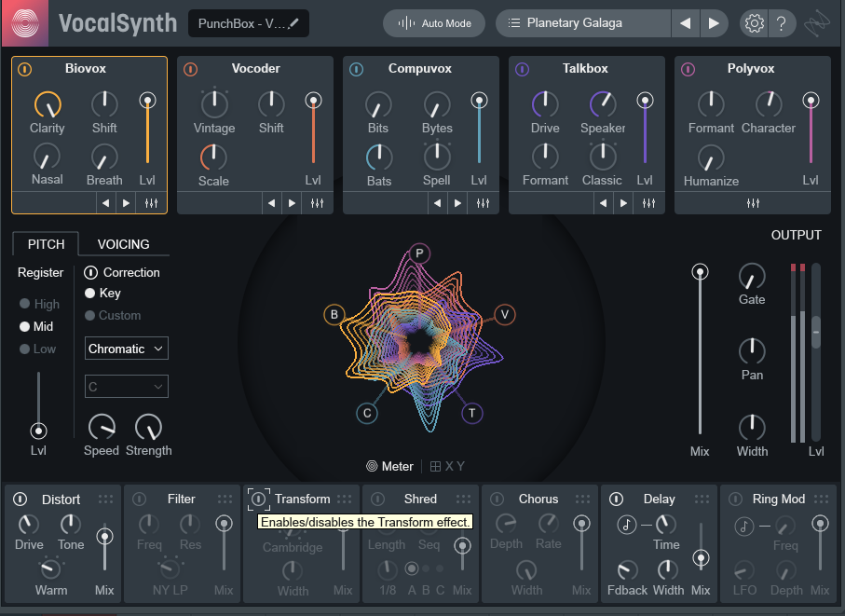Switch to the VOICING tab
The height and width of the screenshot is (616, 845).
[123, 244]
